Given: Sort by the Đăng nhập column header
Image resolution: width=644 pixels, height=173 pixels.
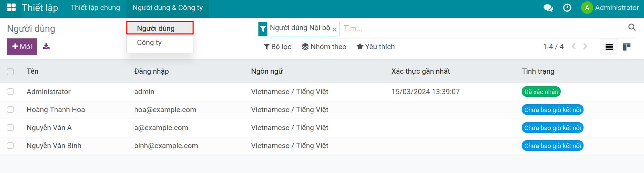Looking at the screenshot, I should [151, 71].
